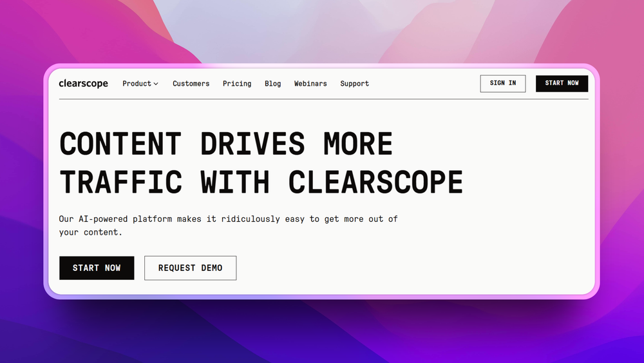The height and width of the screenshot is (363, 644).
Task: Open the Support page
Action: point(354,84)
